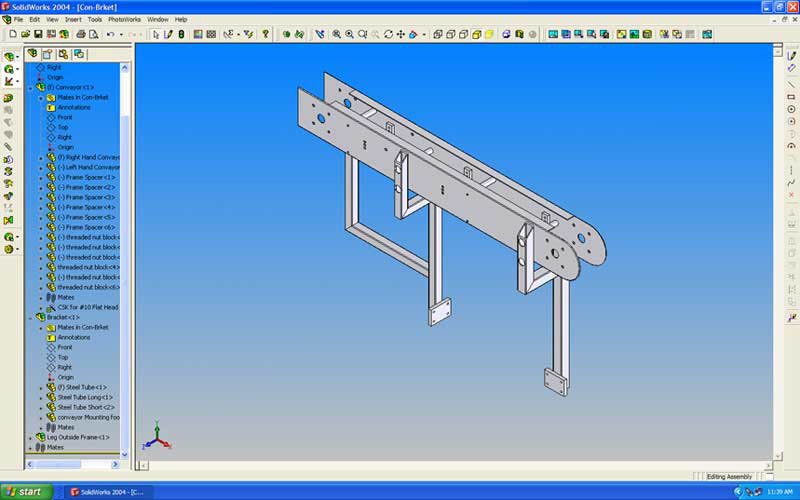Open the File menu
This screenshot has width=800, height=500.
[18, 19]
